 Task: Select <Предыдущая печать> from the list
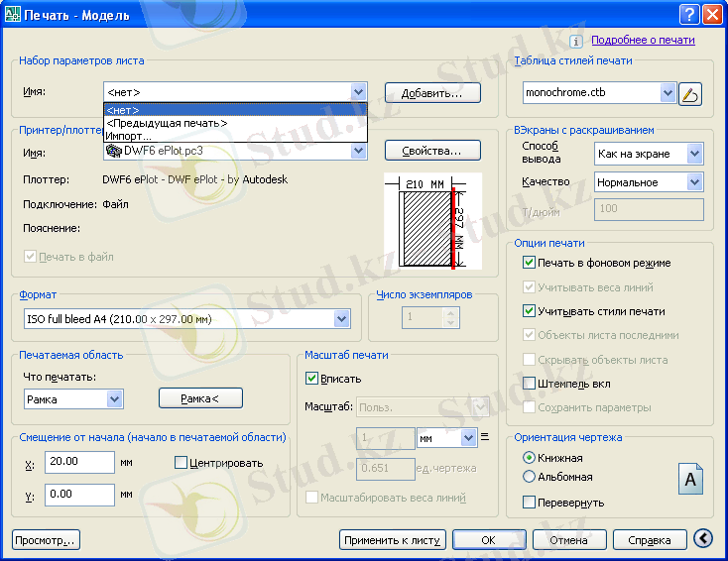point(167,123)
